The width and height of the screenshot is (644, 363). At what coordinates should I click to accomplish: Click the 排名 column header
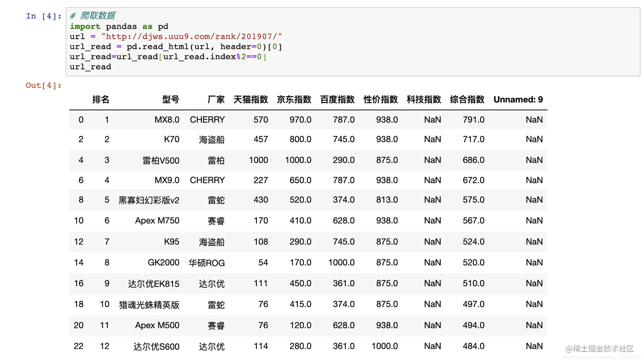(x=101, y=100)
